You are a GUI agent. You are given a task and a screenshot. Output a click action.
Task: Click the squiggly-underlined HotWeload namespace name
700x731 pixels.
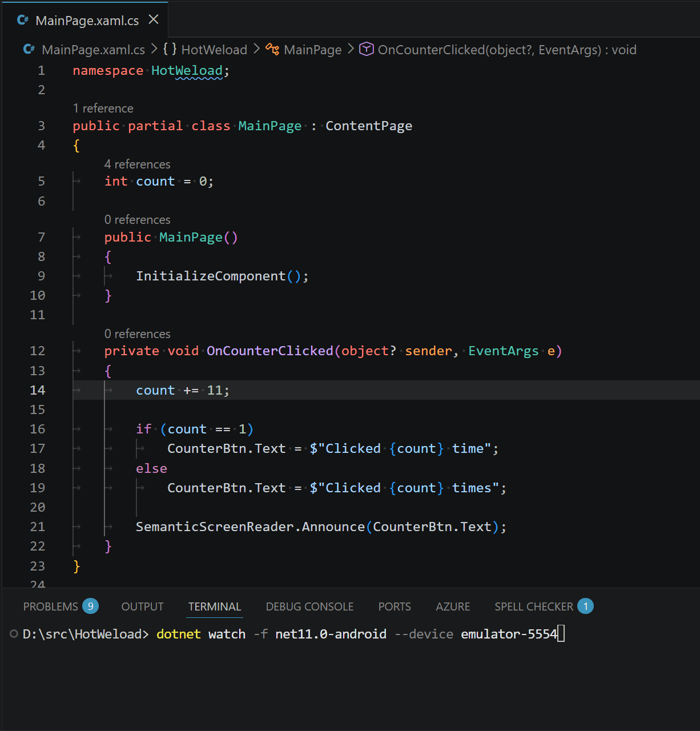tap(187, 71)
